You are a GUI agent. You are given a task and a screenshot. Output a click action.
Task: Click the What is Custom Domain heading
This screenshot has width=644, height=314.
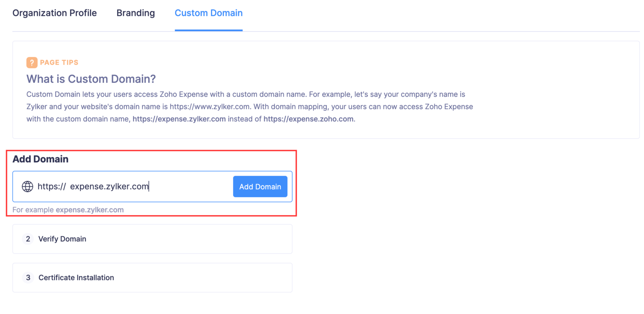tap(90, 79)
